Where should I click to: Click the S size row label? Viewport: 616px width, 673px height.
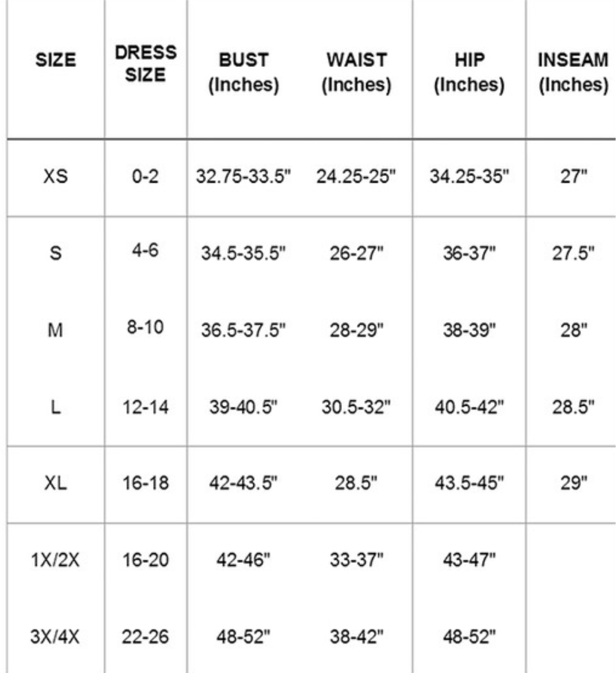click(x=55, y=253)
